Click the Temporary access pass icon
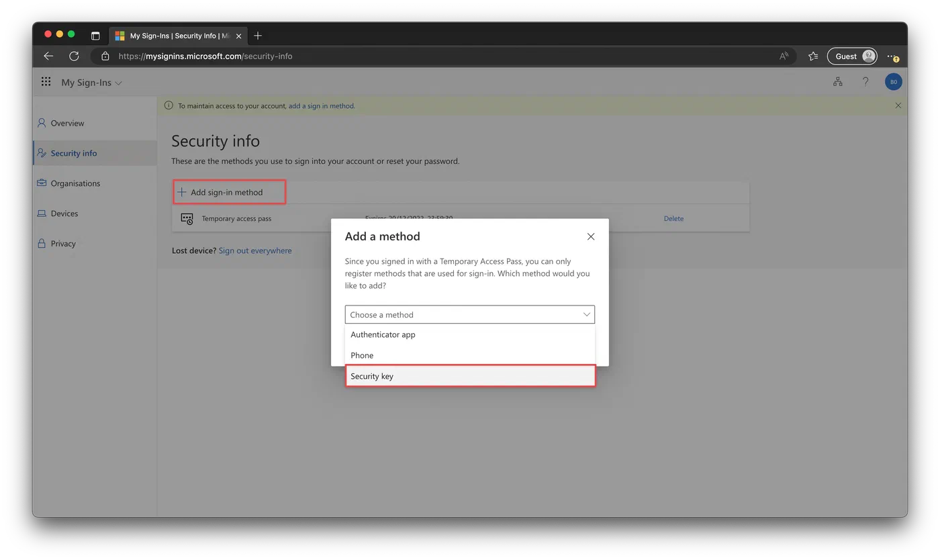Screen dimensions: 940x560 pos(187,219)
